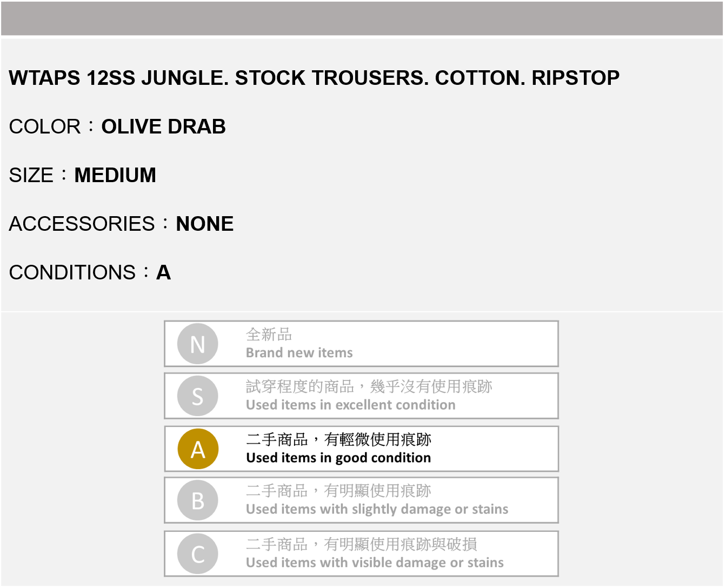Click the NONE accessories value
Viewport: 726px width, 588px height.
click(205, 224)
